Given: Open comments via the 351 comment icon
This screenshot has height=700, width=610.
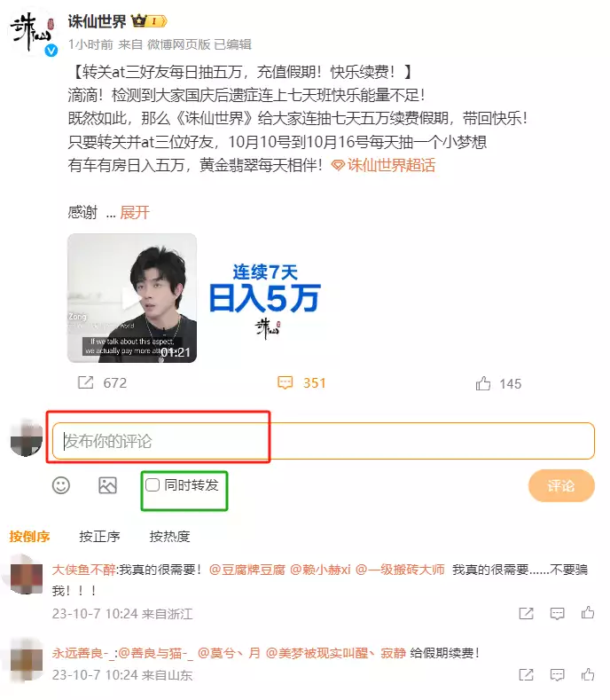Looking at the screenshot, I should 285,382.
